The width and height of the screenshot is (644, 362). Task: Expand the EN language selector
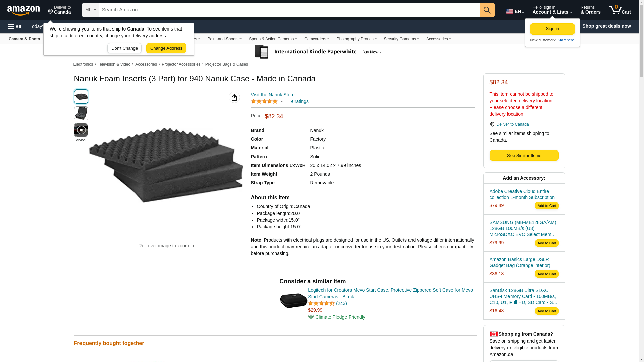(515, 11)
